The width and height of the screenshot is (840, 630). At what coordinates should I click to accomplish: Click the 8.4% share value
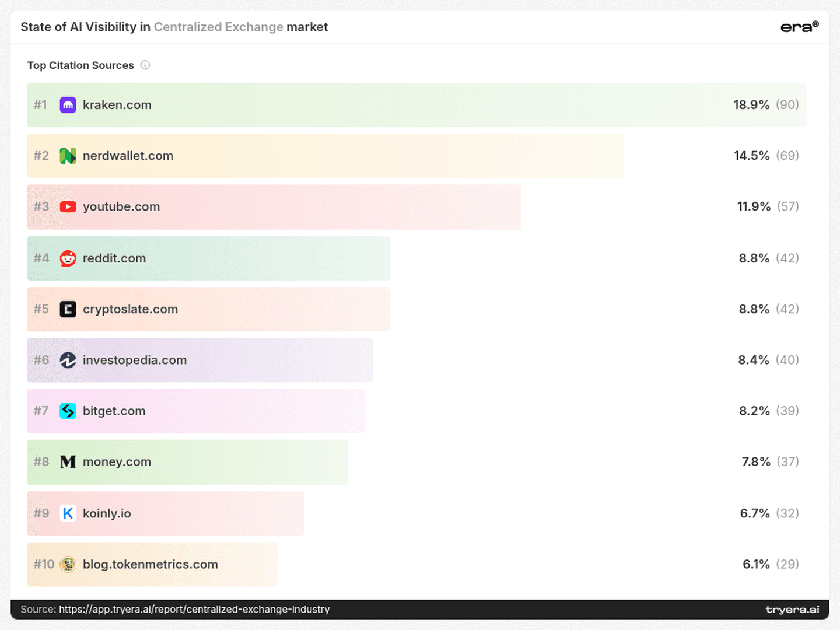754,360
